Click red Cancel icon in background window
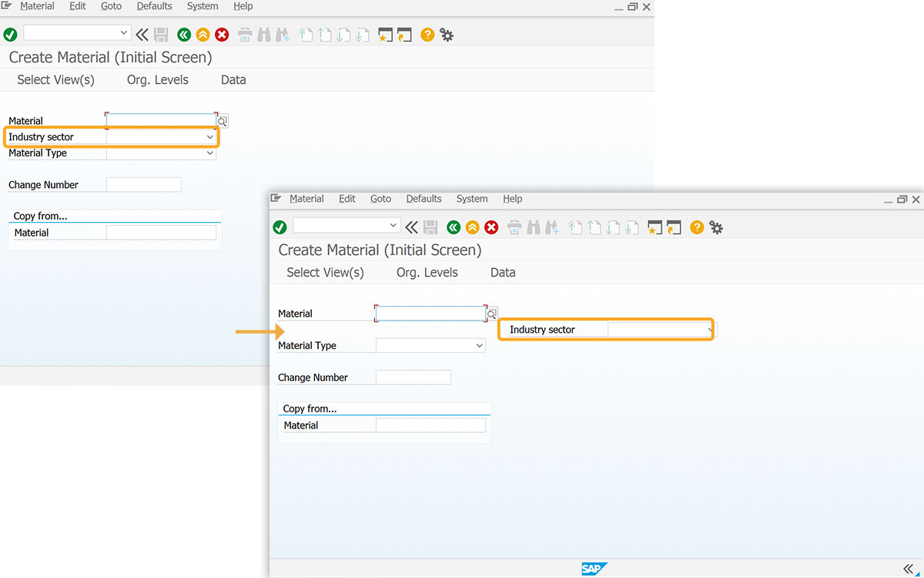 tap(222, 35)
